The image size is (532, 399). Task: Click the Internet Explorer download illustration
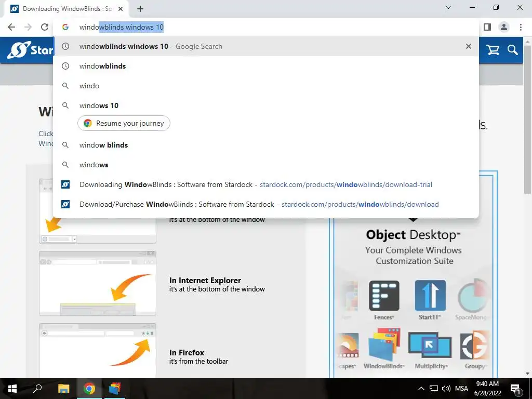tap(98, 284)
